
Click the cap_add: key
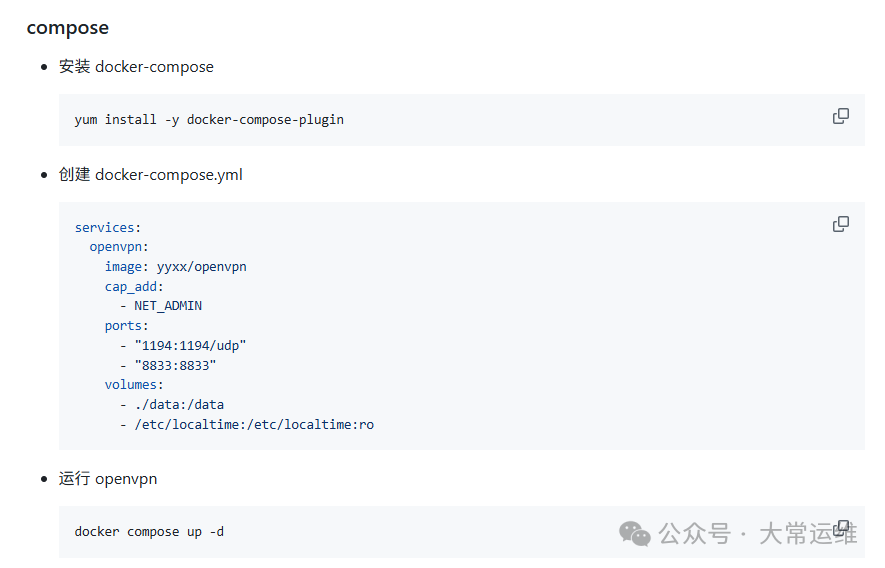tap(134, 286)
